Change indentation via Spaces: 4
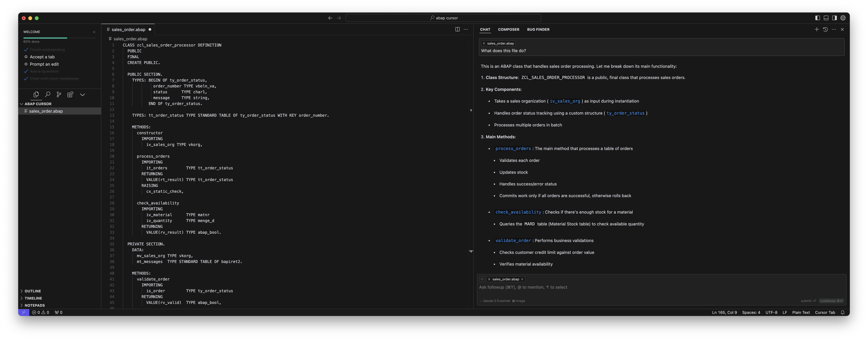Image resolution: width=868 pixels, height=340 pixels. click(751, 312)
